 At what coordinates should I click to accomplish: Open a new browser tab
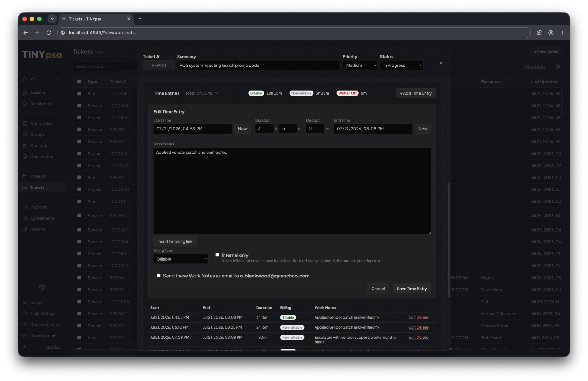point(140,19)
